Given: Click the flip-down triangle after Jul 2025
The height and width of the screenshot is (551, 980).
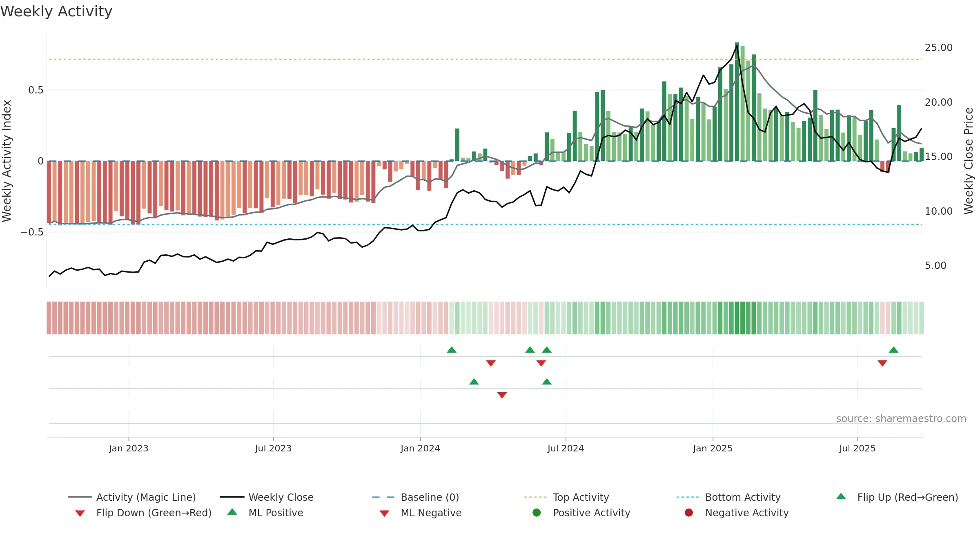Looking at the screenshot, I should (x=882, y=363).
